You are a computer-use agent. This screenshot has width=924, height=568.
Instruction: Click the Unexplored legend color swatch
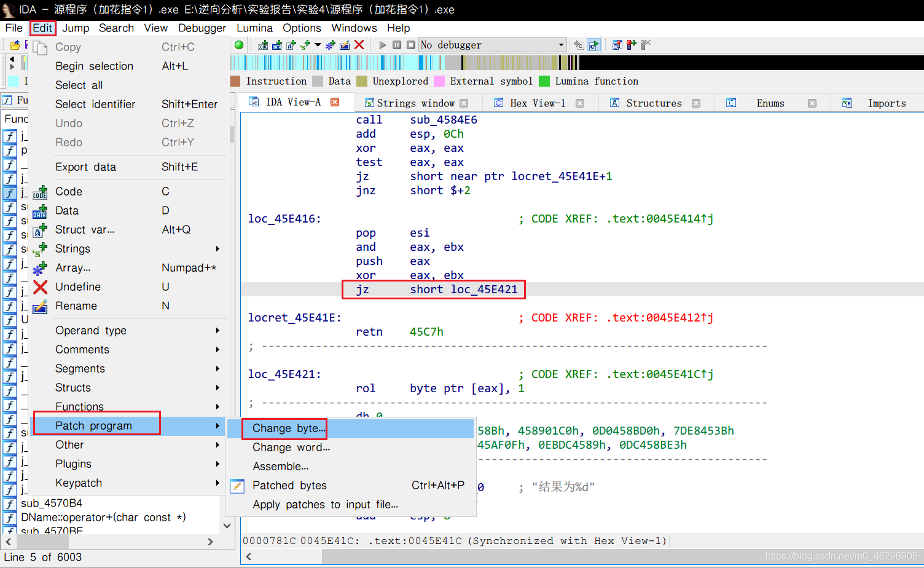point(362,81)
